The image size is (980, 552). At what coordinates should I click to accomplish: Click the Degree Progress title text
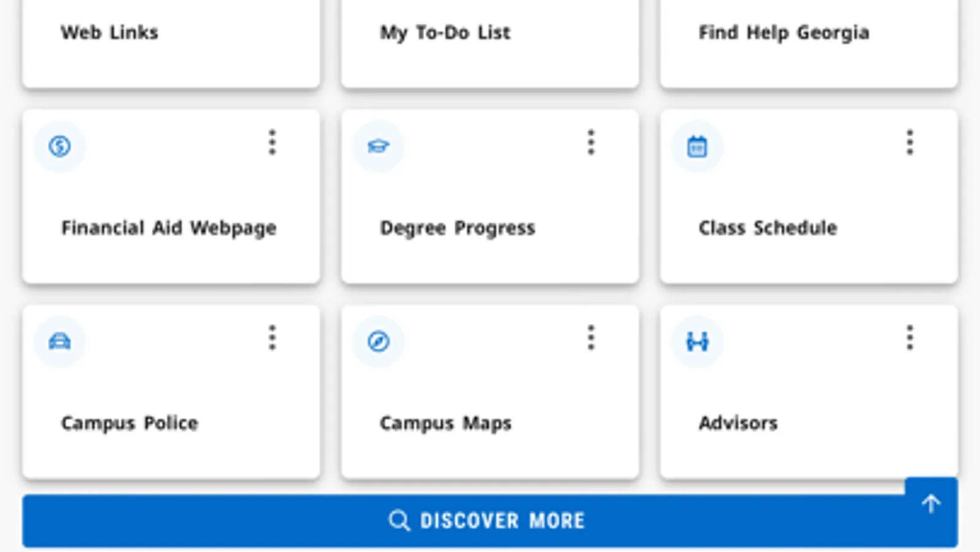pyautogui.click(x=457, y=228)
